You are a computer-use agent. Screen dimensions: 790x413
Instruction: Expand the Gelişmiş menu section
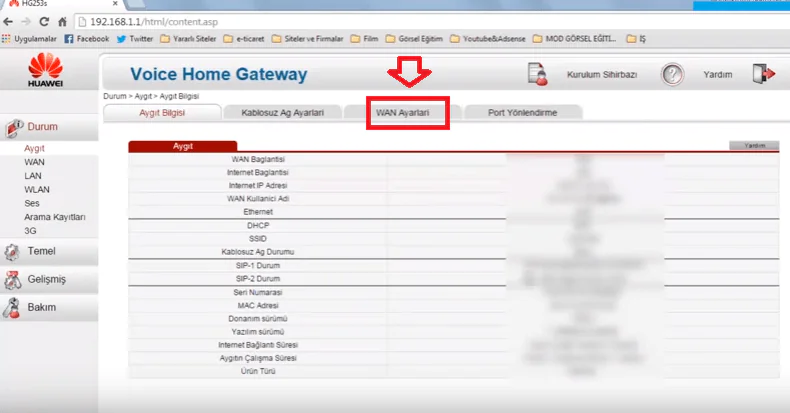pos(49,280)
